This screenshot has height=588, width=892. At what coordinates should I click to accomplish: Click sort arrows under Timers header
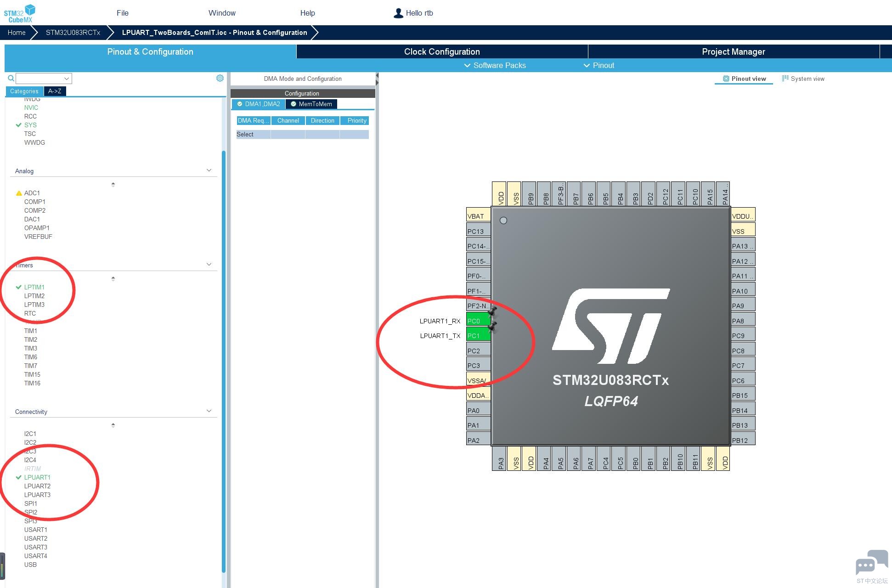click(x=113, y=279)
